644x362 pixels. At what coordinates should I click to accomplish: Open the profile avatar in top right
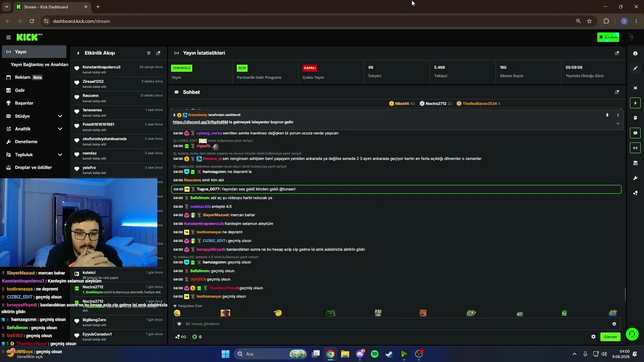click(x=630, y=37)
